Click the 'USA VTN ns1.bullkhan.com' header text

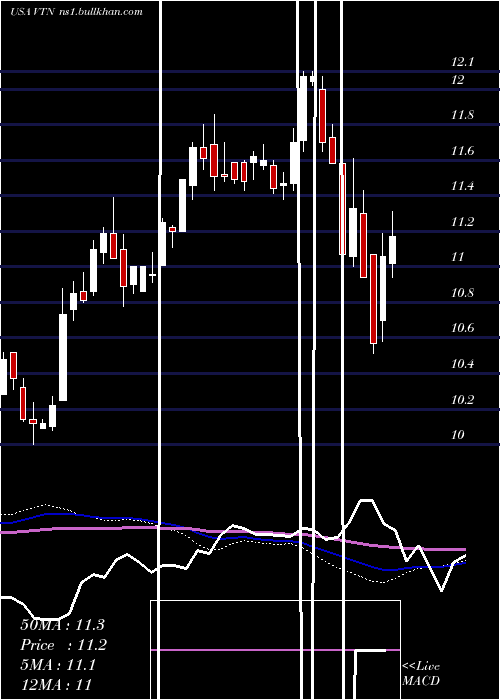[76, 12]
